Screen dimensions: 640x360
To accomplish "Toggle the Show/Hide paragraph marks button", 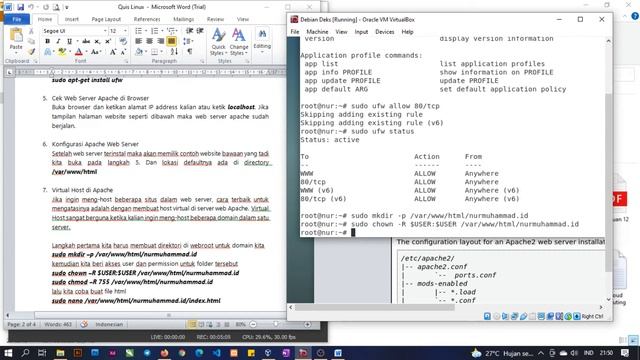I will (x=190, y=51).
